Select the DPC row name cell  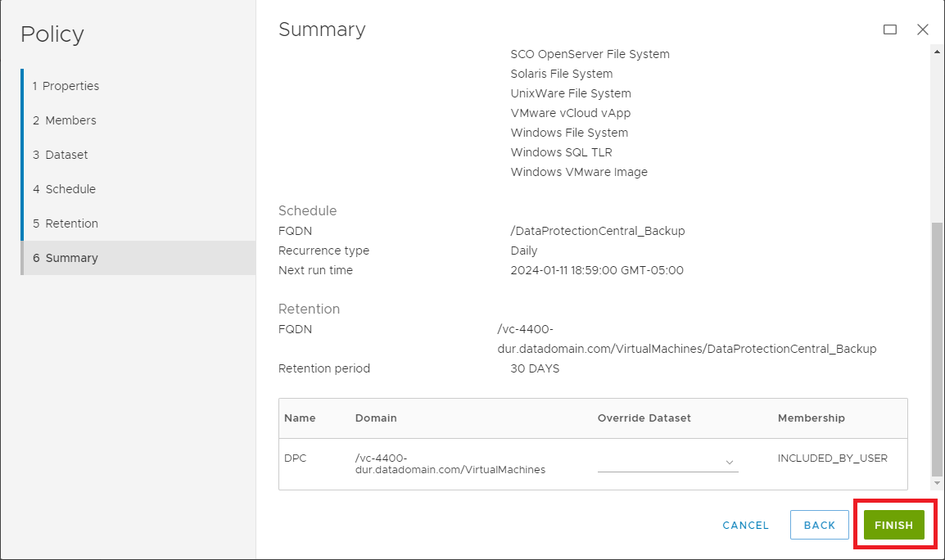click(296, 458)
